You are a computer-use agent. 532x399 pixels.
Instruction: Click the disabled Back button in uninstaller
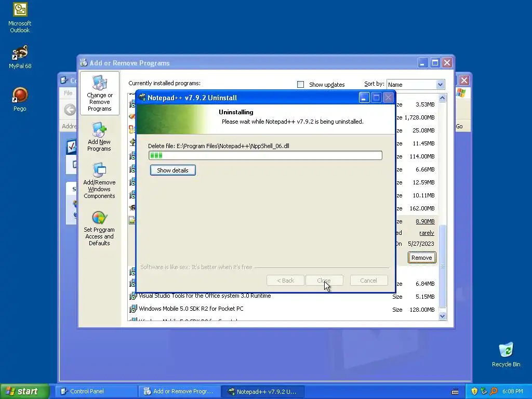[x=285, y=281]
